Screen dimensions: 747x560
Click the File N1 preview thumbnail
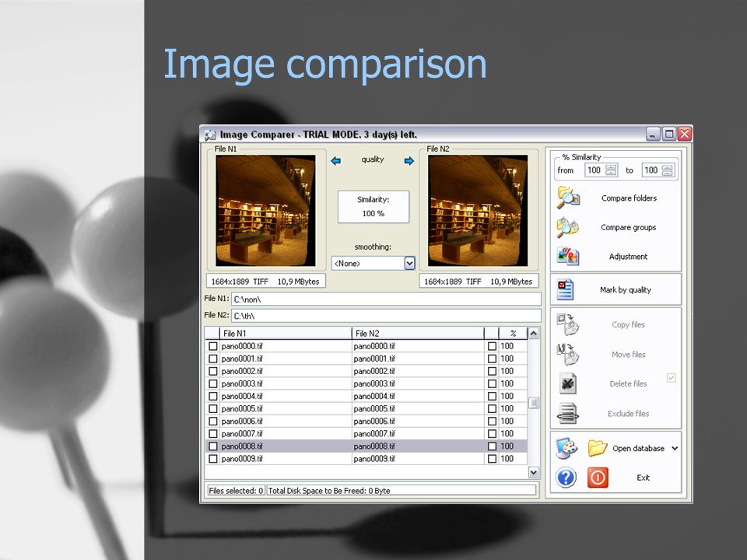(265, 211)
